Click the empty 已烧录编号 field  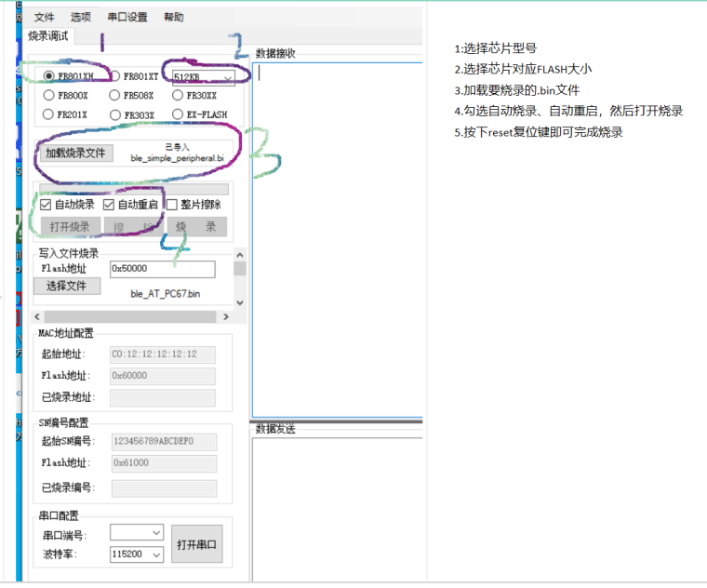click(164, 488)
